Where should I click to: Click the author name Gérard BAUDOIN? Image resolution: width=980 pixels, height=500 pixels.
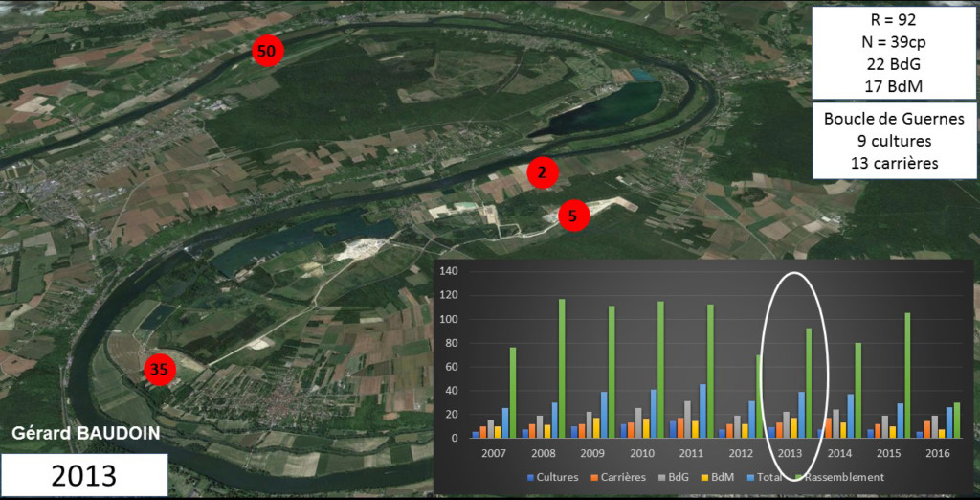click(85, 433)
